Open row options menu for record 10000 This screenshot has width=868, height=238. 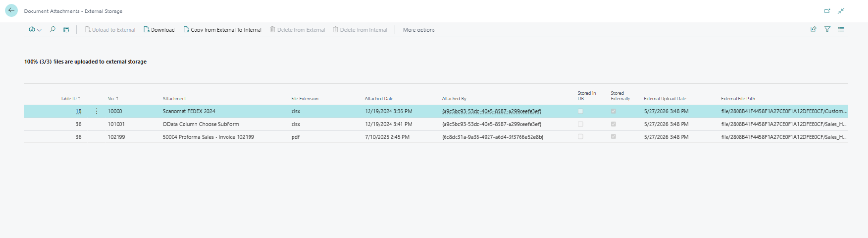pos(97,111)
